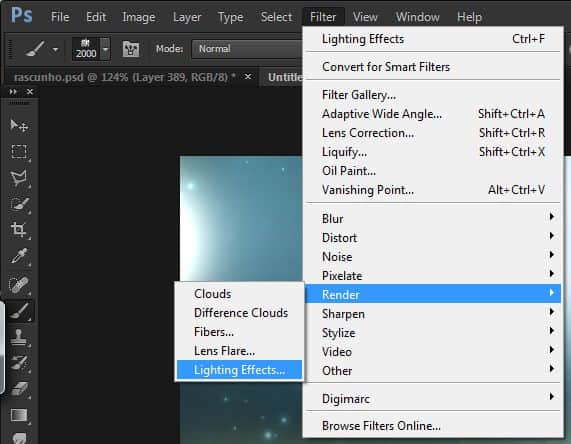Viewport: 571px width, 444px height.
Task: Toggle the Brush panel icon
Action: click(x=131, y=49)
